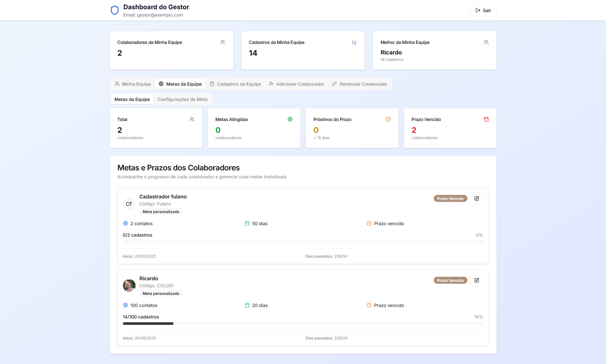Go to Gerenciar Credenciais tab
This screenshot has height=364, width=606.
(359, 84)
